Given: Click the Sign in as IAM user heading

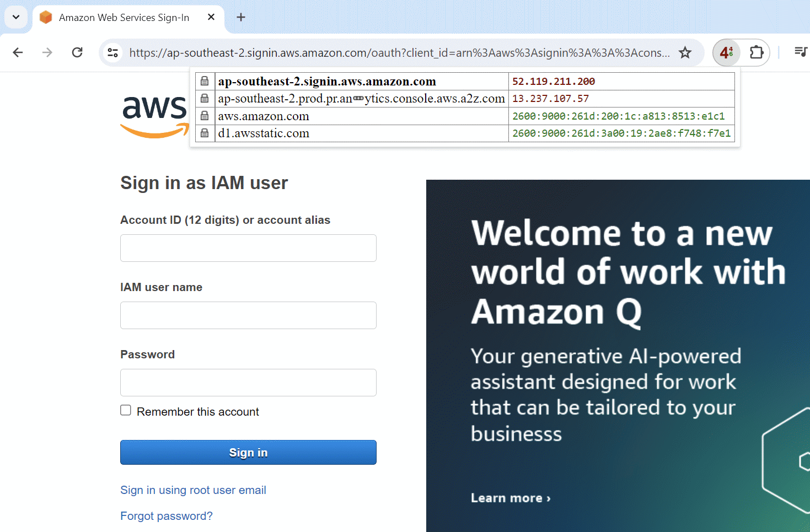Looking at the screenshot, I should pyautogui.click(x=204, y=183).
